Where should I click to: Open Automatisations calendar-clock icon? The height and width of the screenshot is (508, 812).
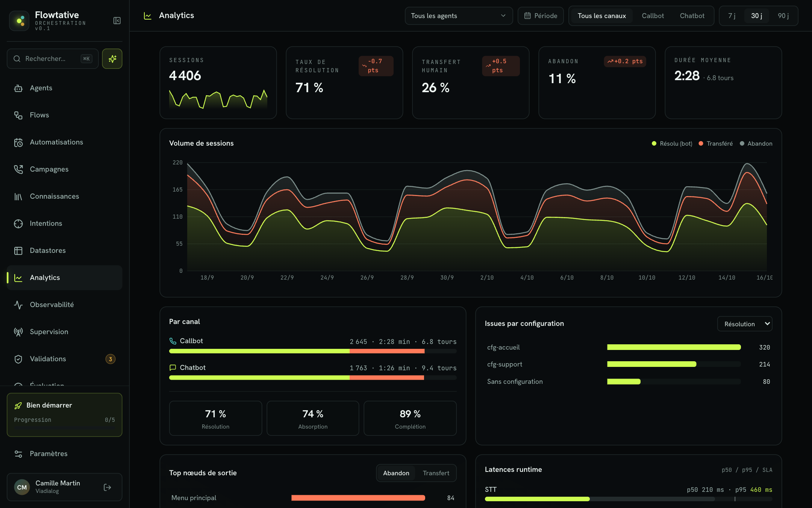18,142
